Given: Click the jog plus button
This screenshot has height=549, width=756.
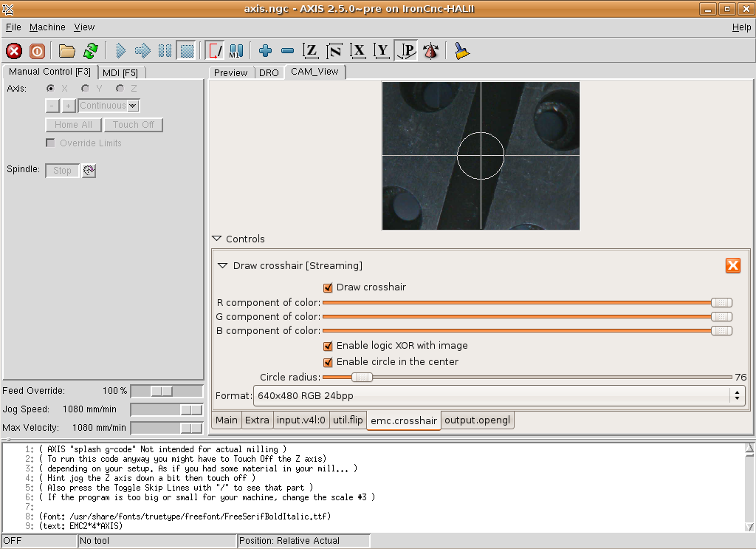Looking at the screenshot, I should (69, 106).
